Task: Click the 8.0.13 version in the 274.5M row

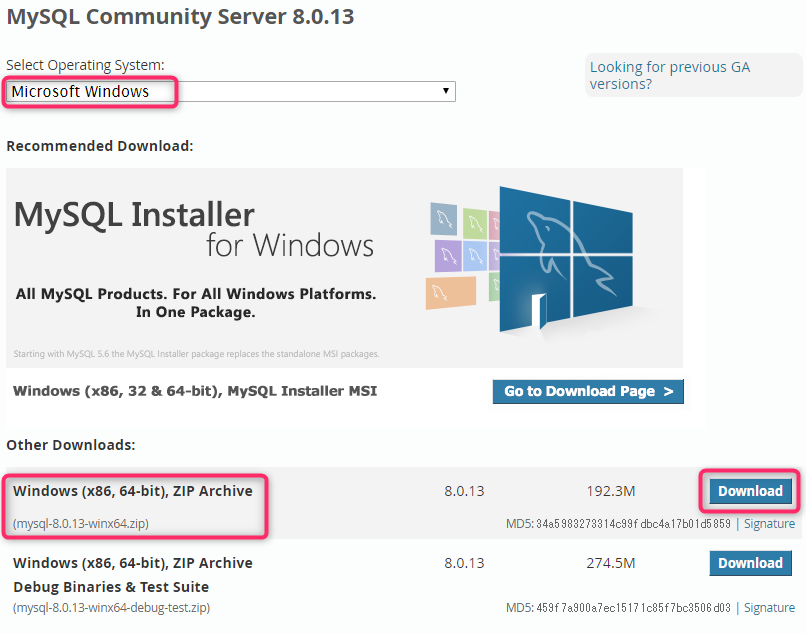Action: [464, 563]
